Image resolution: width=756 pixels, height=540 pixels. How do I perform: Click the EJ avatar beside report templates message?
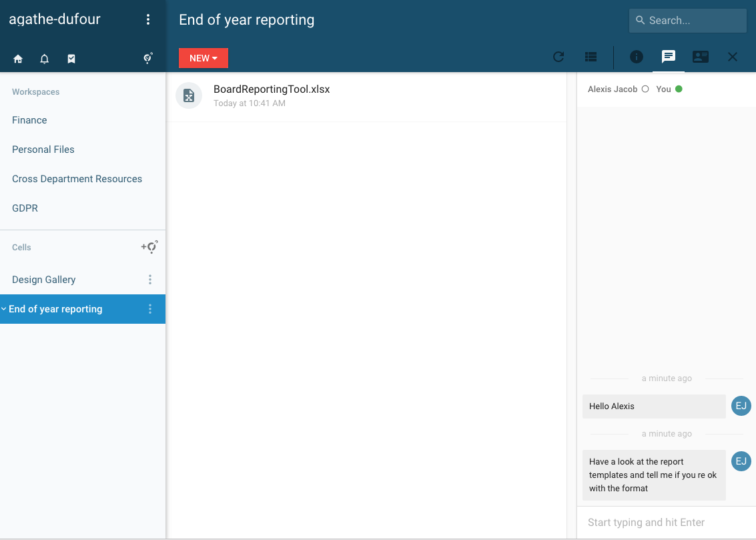741,461
